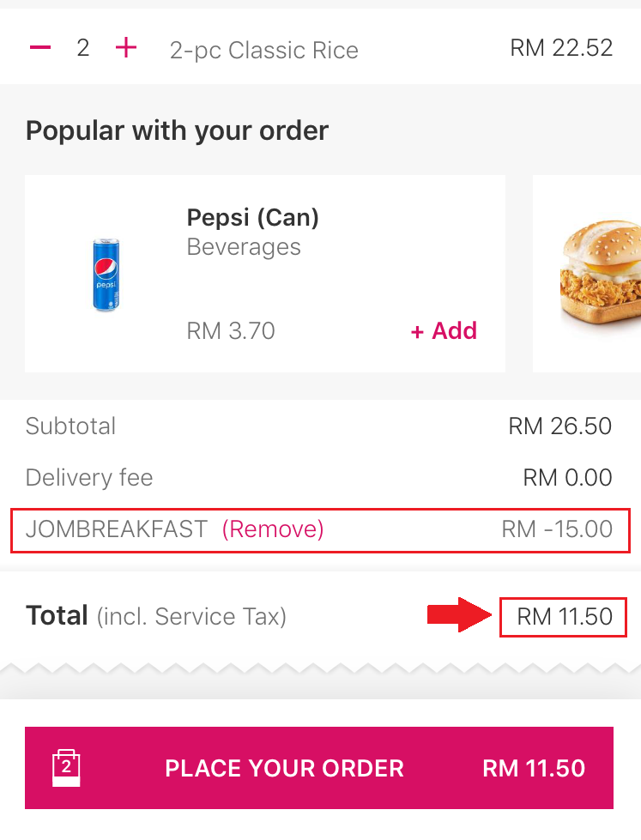Click the shopping bag cart icon

point(66,767)
